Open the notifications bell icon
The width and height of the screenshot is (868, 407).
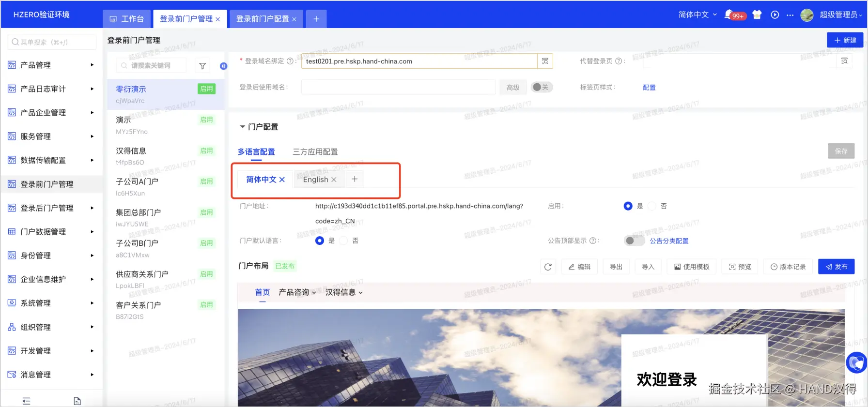pyautogui.click(x=728, y=15)
